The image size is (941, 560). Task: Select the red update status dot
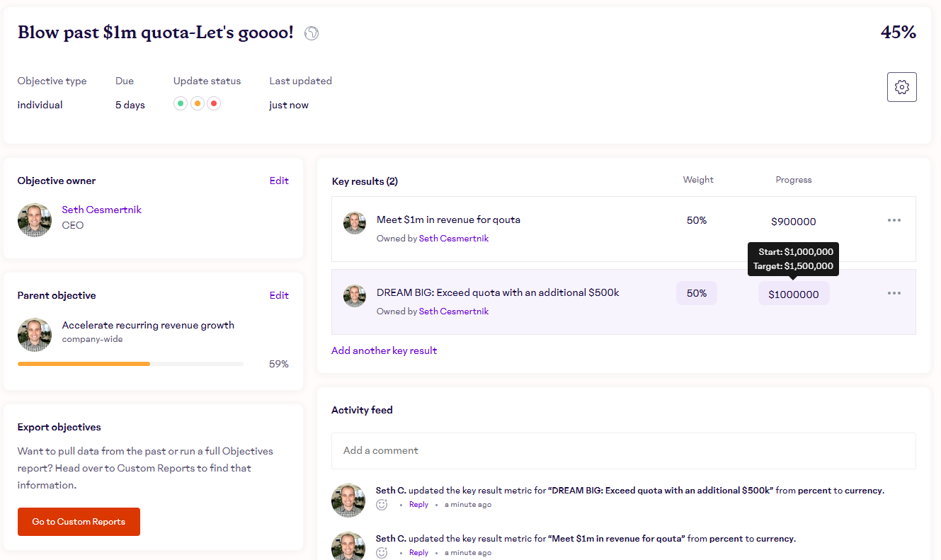(x=213, y=103)
